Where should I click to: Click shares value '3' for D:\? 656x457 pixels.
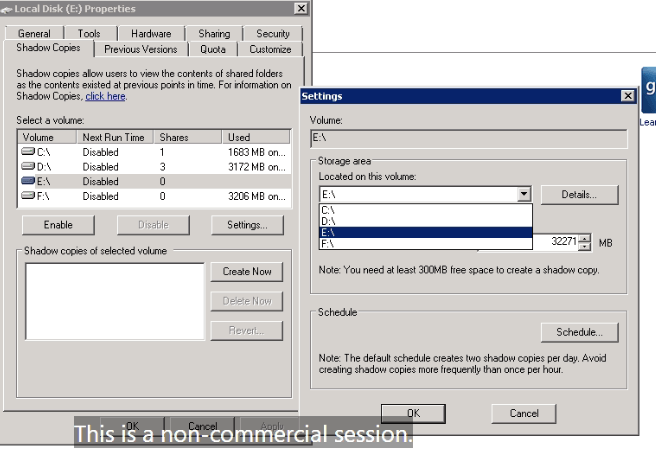163,167
